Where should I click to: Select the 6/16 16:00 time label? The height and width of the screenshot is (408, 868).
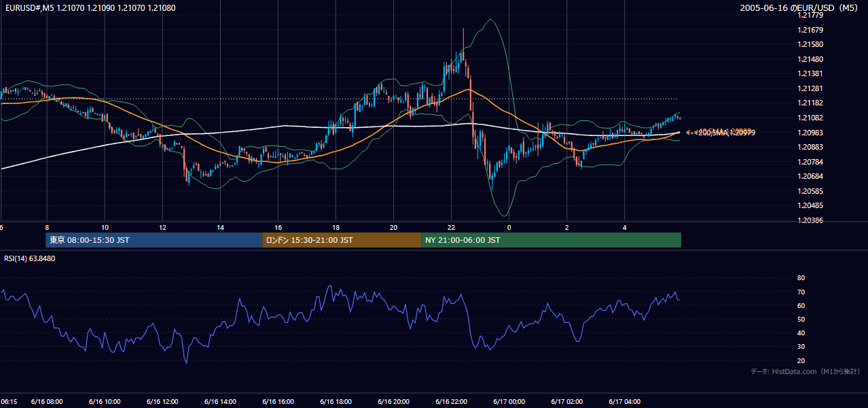coord(278,401)
